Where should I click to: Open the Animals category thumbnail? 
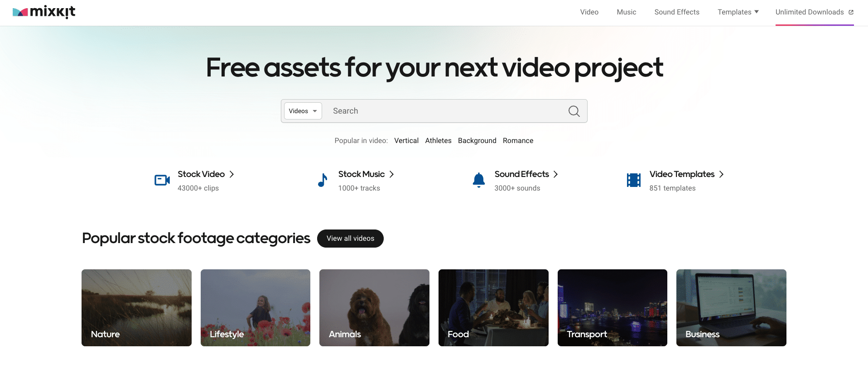(374, 308)
